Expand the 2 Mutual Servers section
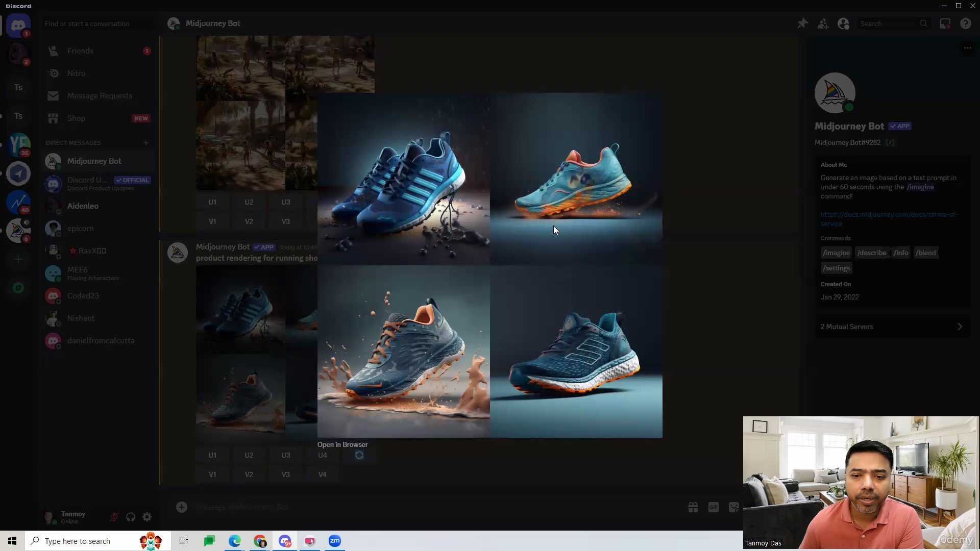This screenshot has height=551, width=980. click(x=892, y=327)
